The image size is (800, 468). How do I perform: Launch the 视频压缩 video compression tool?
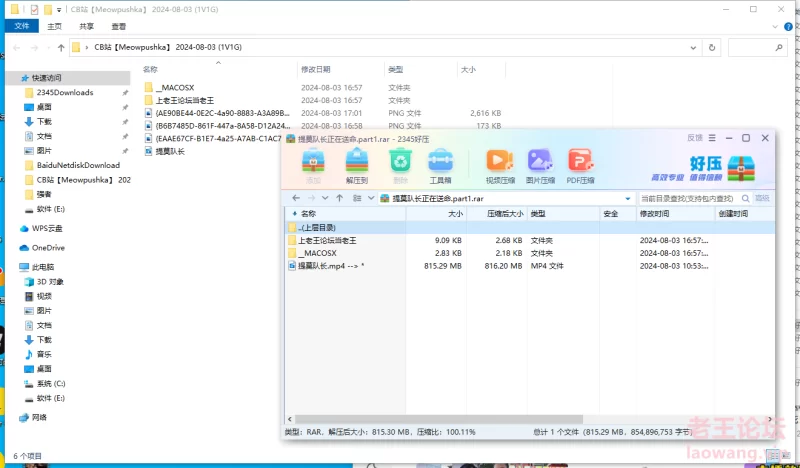tap(499, 162)
